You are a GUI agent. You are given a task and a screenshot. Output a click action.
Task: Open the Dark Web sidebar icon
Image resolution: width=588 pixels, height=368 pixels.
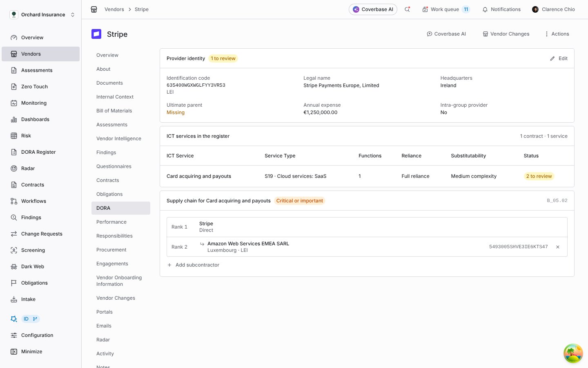coord(14,267)
